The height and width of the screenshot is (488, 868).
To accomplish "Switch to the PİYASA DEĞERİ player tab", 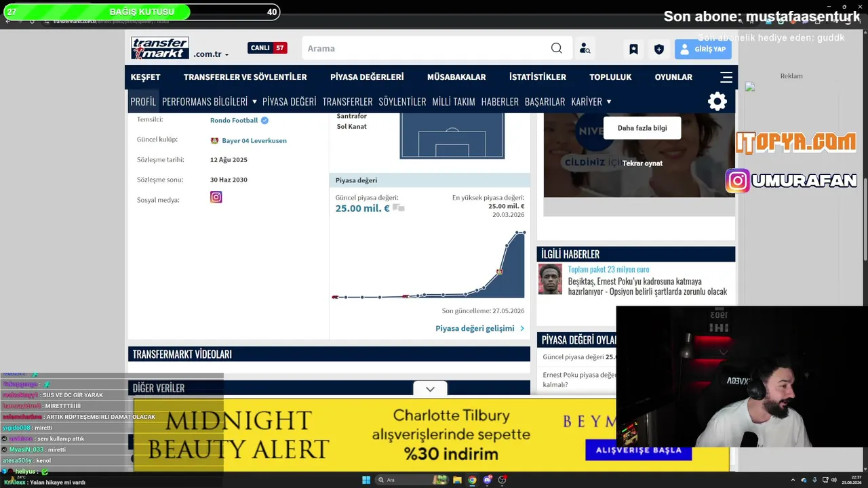I will pyautogui.click(x=290, y=102).
